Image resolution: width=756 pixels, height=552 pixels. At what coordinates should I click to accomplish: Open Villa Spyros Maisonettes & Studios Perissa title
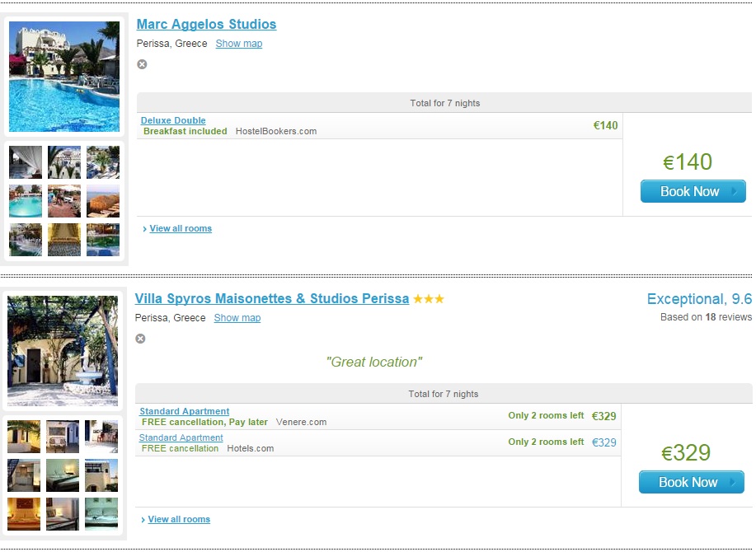[x=271, y=299]
